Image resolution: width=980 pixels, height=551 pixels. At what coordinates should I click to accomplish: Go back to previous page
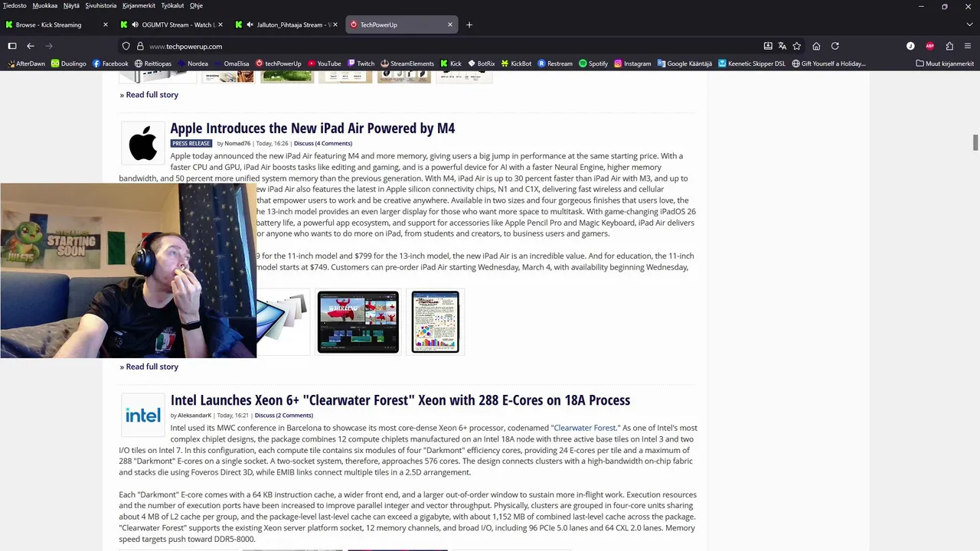pos(31,46)
